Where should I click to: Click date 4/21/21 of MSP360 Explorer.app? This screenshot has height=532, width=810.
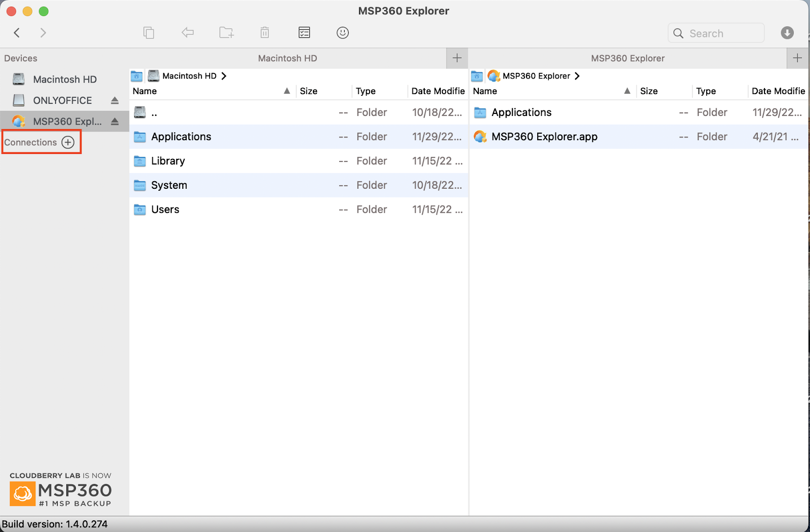(776, 137)
